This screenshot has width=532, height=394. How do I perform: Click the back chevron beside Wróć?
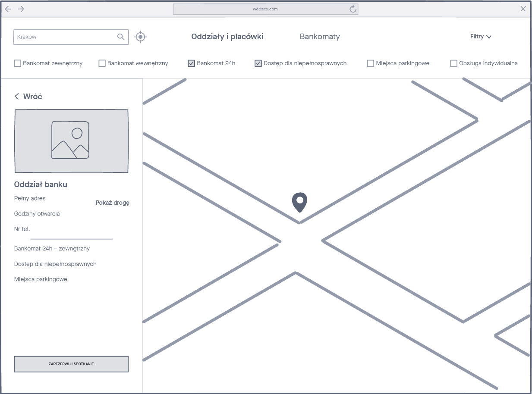17,97
